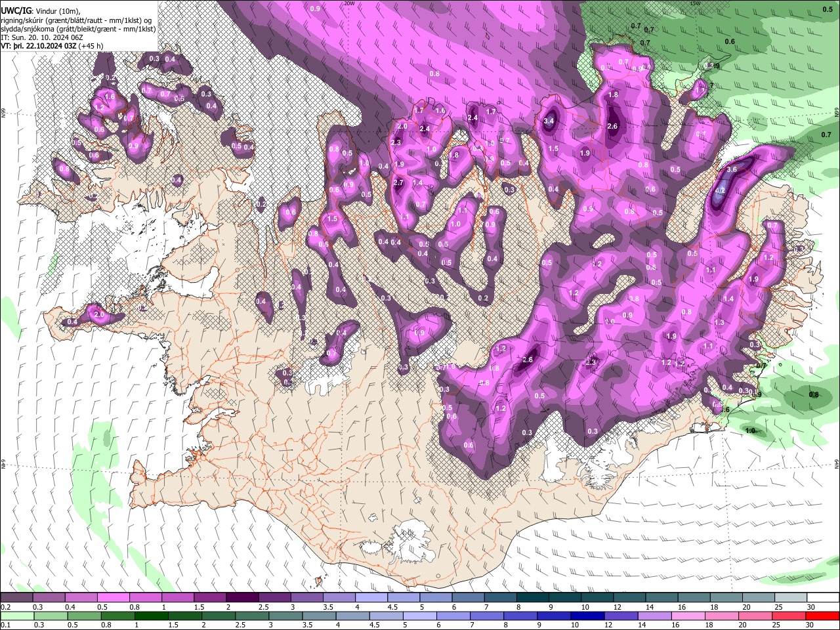Click the 'VT: þri. 22.10.2024 03Z' valid-time text
Screen dimensions: 840x630
38,47
